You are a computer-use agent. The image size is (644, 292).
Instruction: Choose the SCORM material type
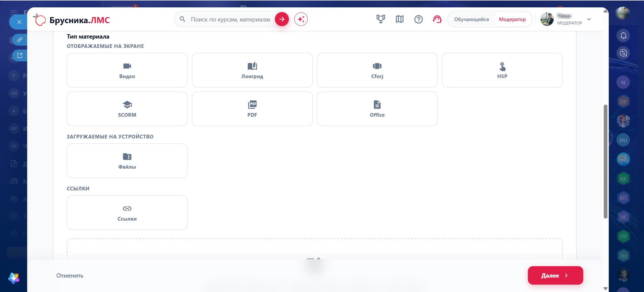[x=127, y=109]
